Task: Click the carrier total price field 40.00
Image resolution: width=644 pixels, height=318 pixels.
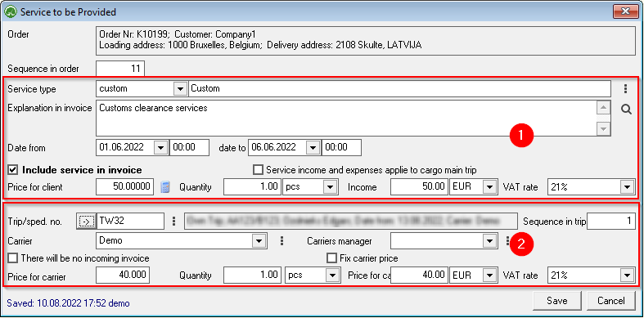Action: point(420,275)
